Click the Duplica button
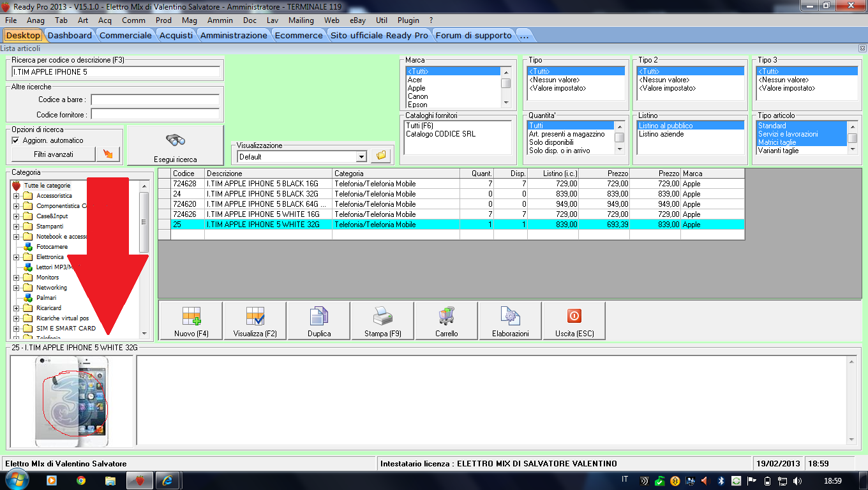 tap(318, 321)
